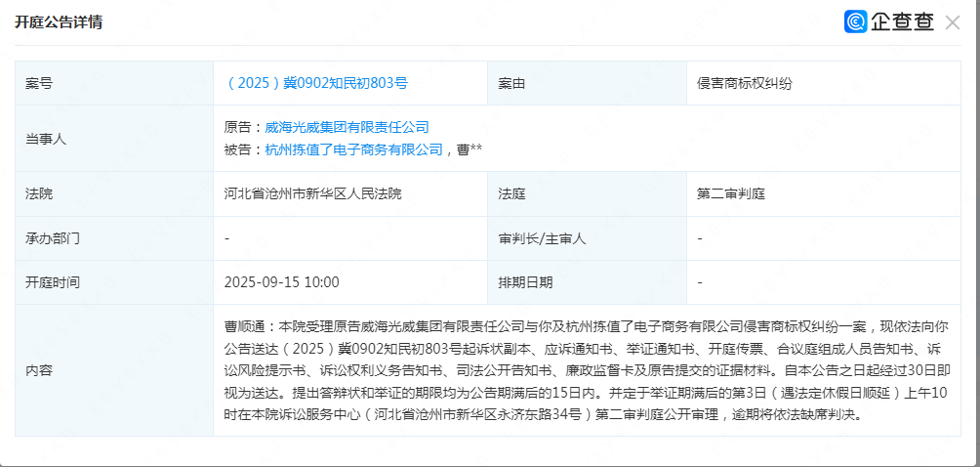Click the defendant name 曹** text
This screenshot has height=467, width=980.
[x=469, y=150]
